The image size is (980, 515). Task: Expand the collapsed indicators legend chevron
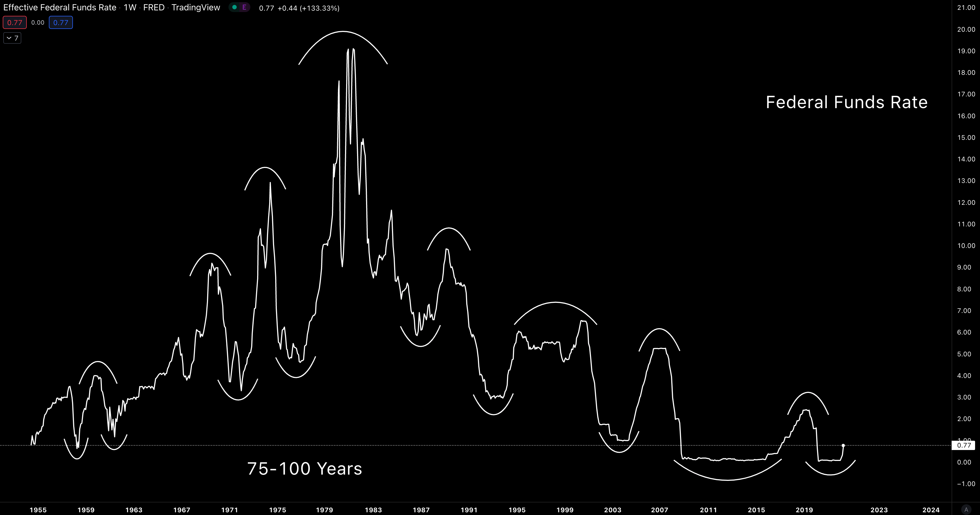pos(9,38)
